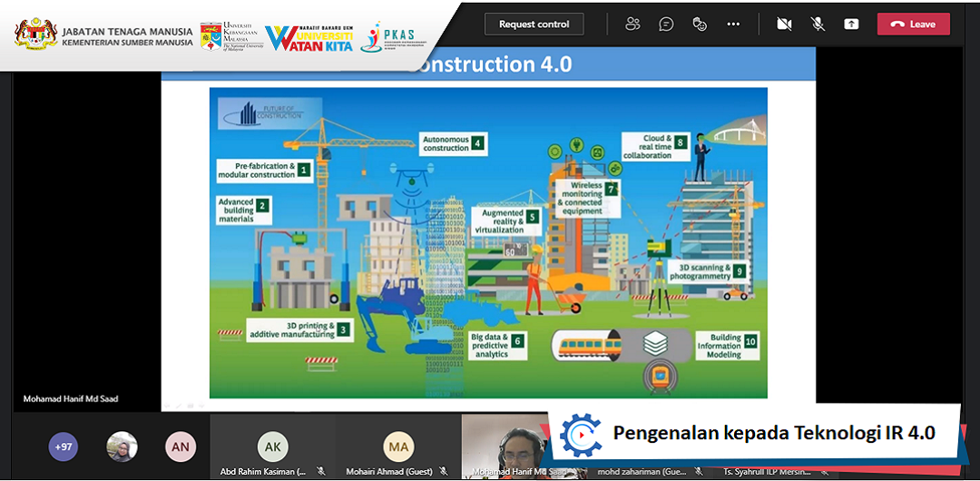Select the AK Abd Rahim Kasiman tile
The image size is (980, 481).
(x=272, y=447)
